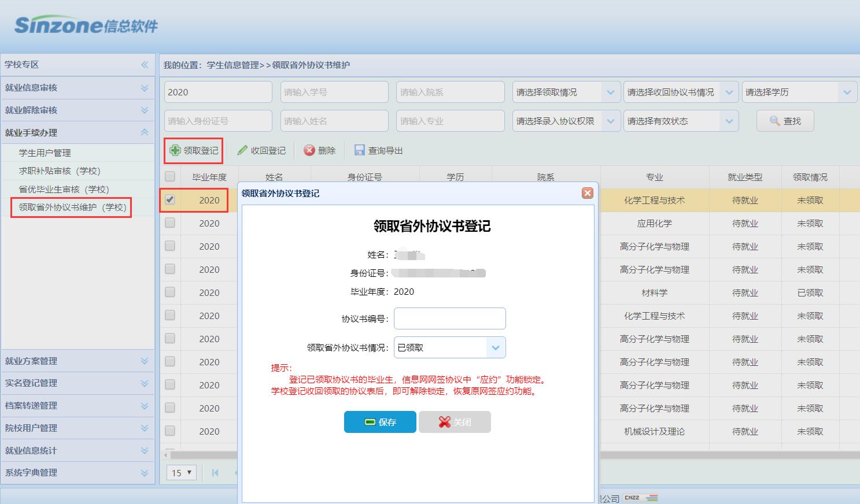Click the 已领取 cell in 材料学 row

pyautogui.click(x=810, y=292)
